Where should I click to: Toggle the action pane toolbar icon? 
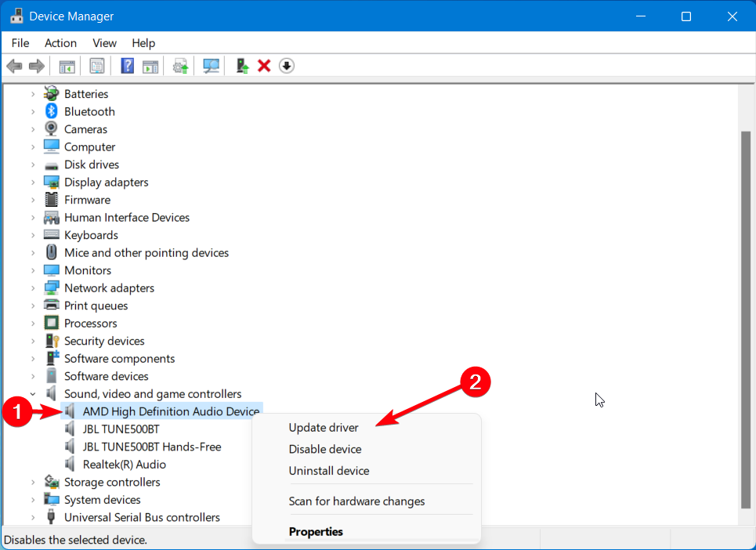pos(150,66)
